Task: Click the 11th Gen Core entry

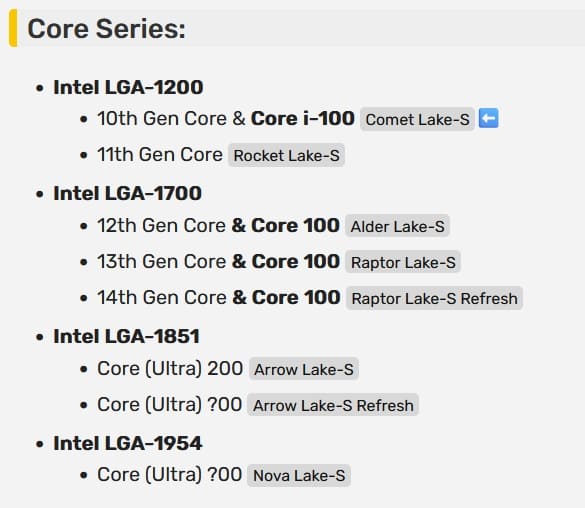Action: tap(160, 154)
